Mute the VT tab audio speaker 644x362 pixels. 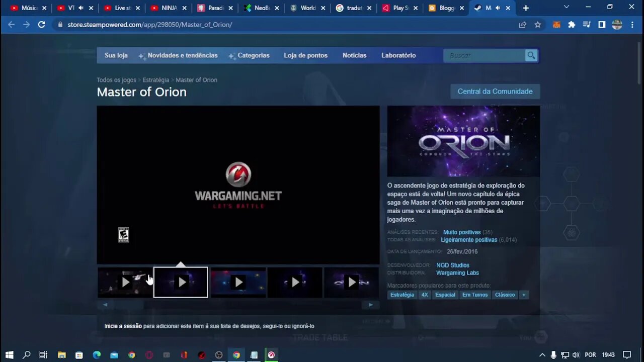pos(81,8)
